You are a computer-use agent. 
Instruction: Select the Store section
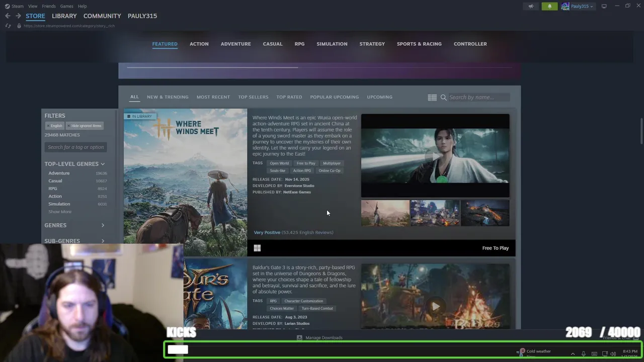[x=35, y=16]
